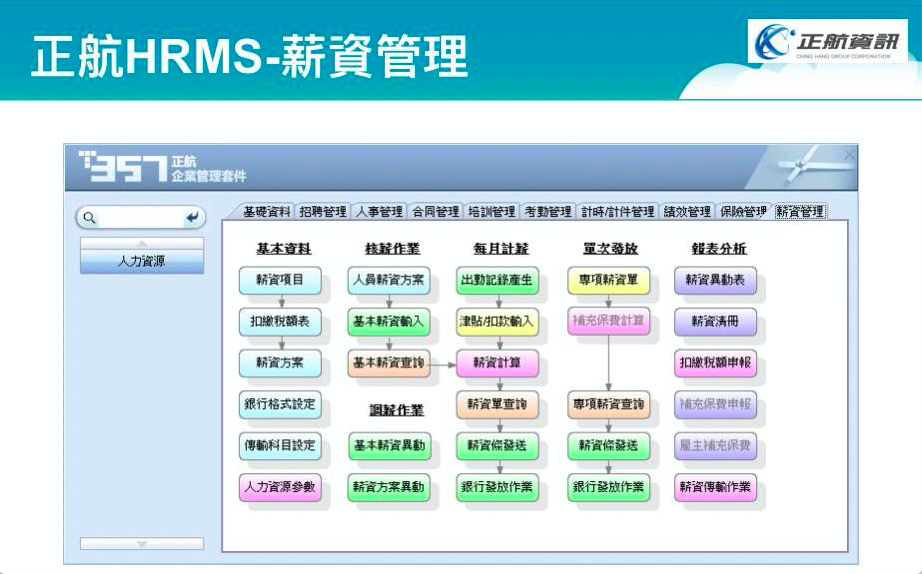
Task: Click the 單次發放 section heading
Action: pos(610,249)
